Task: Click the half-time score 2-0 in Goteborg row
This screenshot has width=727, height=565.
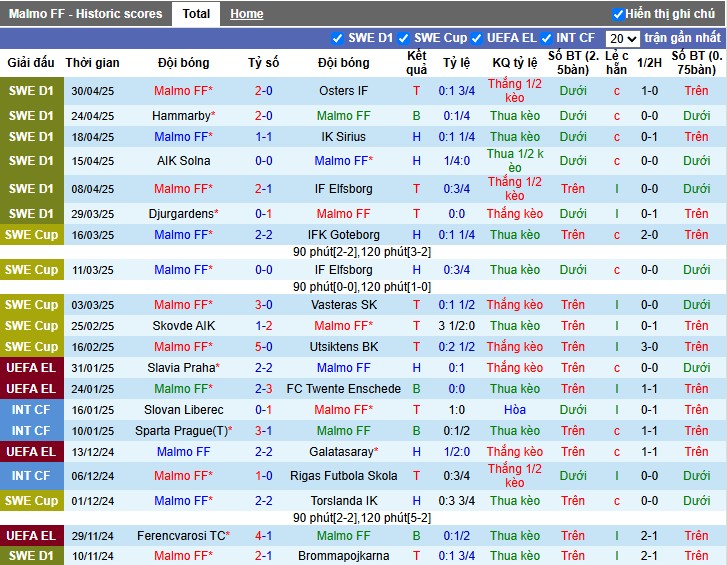Action: [649, 235]
